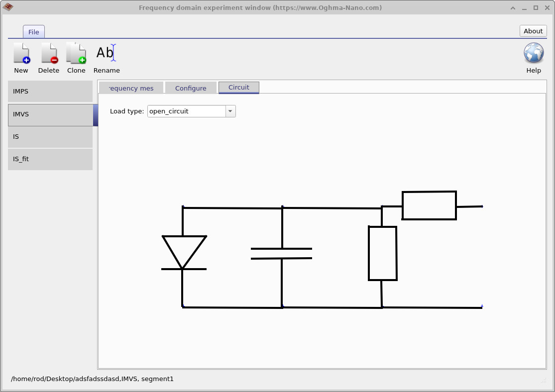Open Help with the globe icon
555x392 pixels.
(x=533, y=52)
